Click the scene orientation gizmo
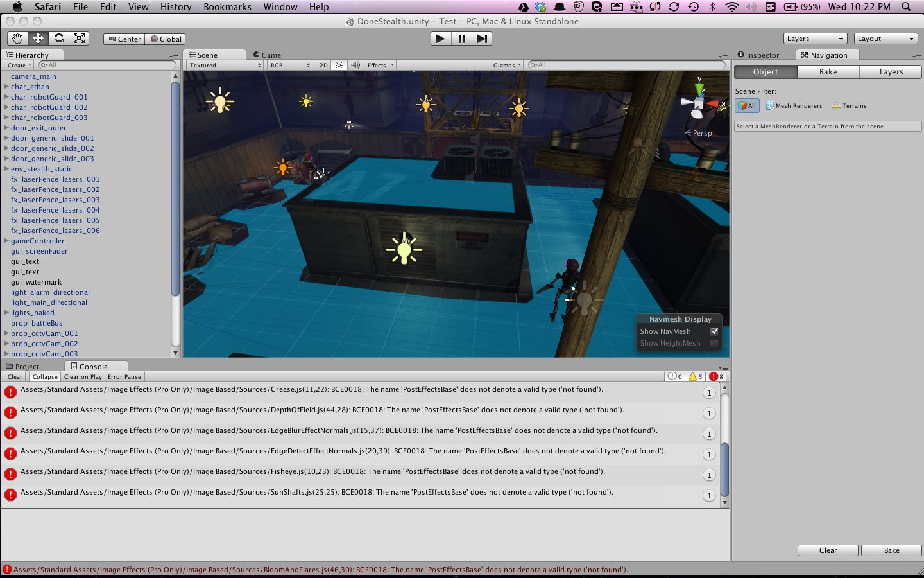This screenshot has height=578, width=924. [x=699, y=103]
